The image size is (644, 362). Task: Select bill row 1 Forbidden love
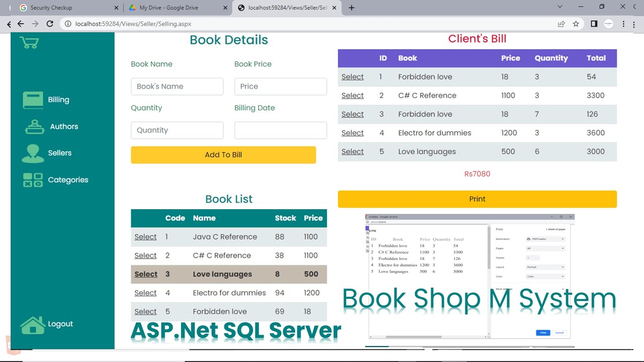[352, 77]
